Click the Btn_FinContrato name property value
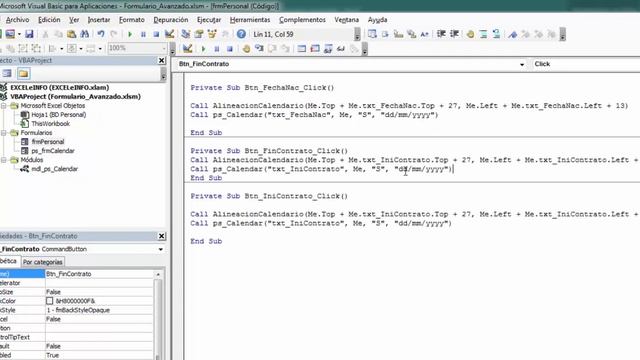 coord(99,274)
